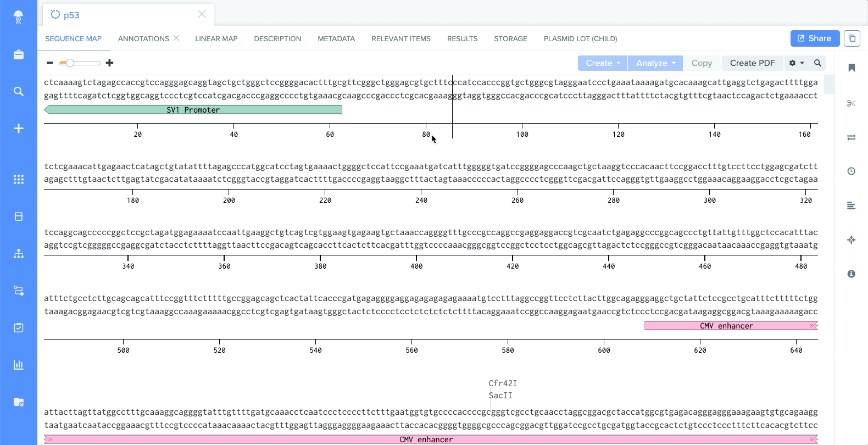The width and height of the screenshot is (868, 445).
Task: Zoom out with the minus button
Action: [50, 63]
